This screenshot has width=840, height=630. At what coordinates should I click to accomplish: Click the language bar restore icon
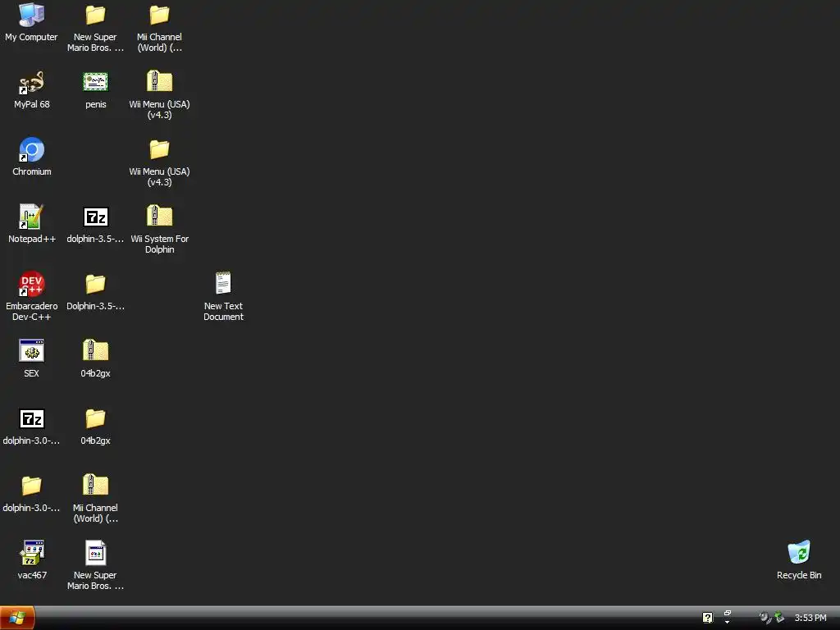coord(728,613)
